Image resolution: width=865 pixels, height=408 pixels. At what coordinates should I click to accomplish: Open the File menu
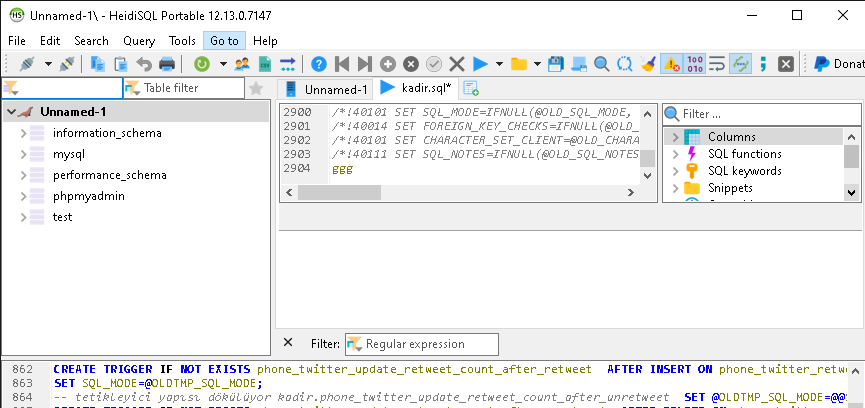click(x=17, y=41)
